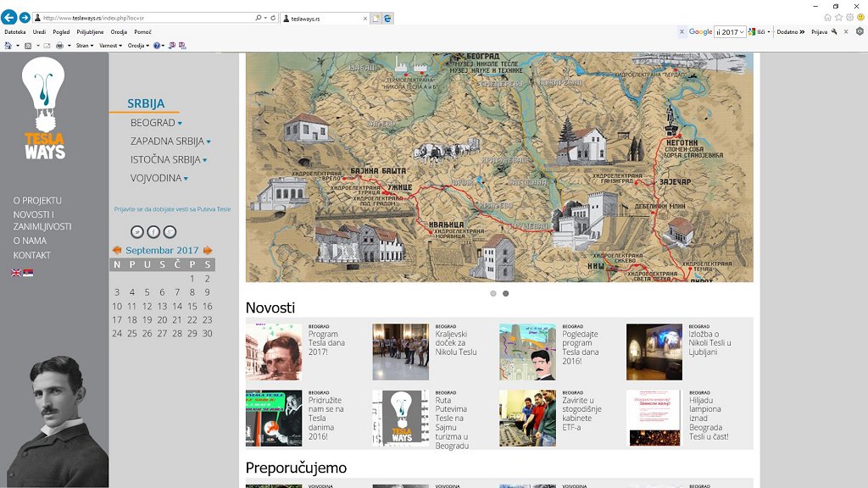Screen dimensions: 868x488
Task: Switch site language via the British flag
Action: click(x=16, y=273)
